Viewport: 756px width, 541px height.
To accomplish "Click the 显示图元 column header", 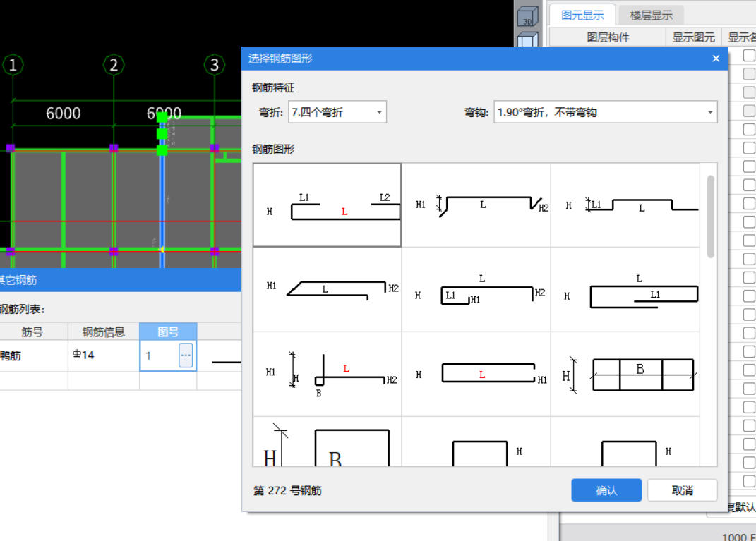I will tap(693, 37).
